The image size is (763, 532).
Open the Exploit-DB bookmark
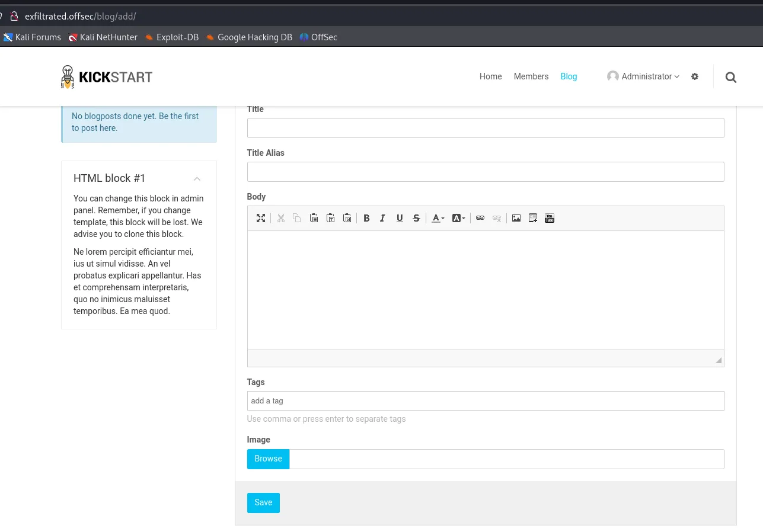172,37
